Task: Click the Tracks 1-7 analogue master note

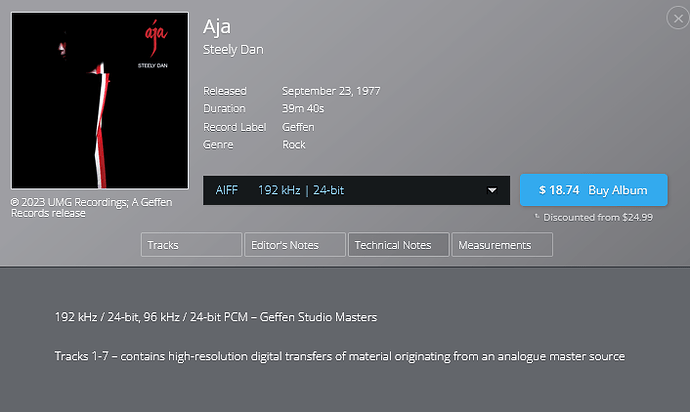Action: [x=340, y=356]
